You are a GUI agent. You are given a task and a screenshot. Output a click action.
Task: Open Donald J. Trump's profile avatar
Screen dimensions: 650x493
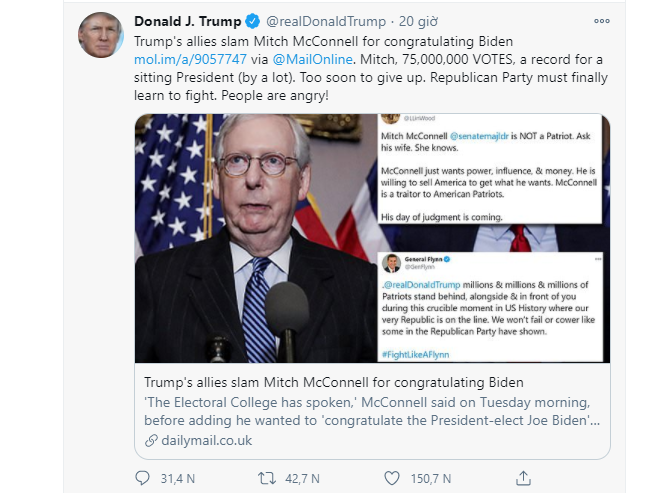(100, 36)
